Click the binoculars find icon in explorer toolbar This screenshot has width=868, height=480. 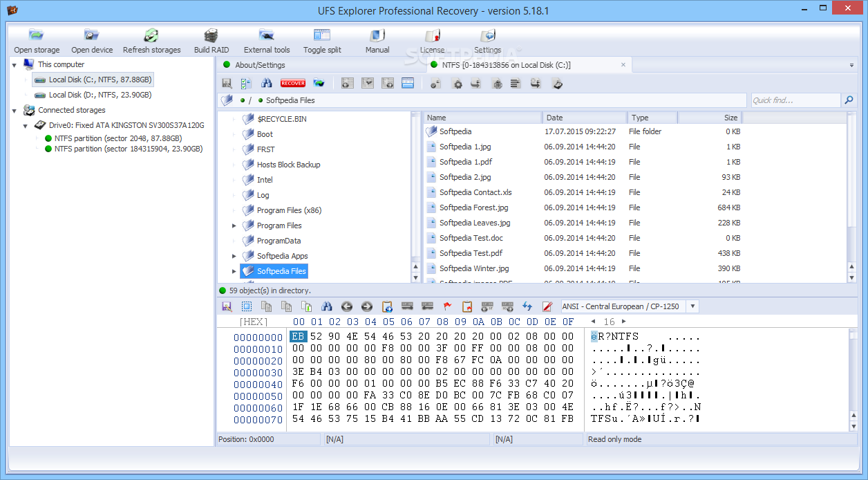pos(266,83)
